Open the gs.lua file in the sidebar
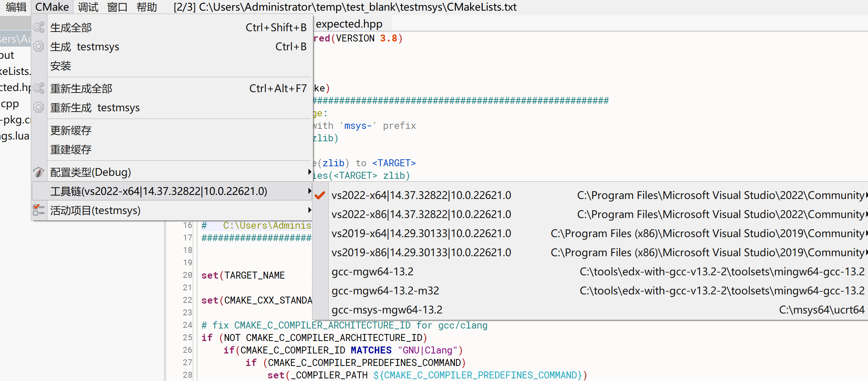Screen dimensions: 868x381 [15, 135]
